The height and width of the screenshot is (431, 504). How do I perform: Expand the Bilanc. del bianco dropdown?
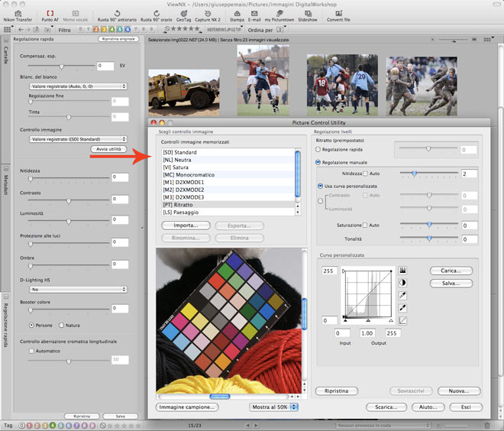[77, 86]
